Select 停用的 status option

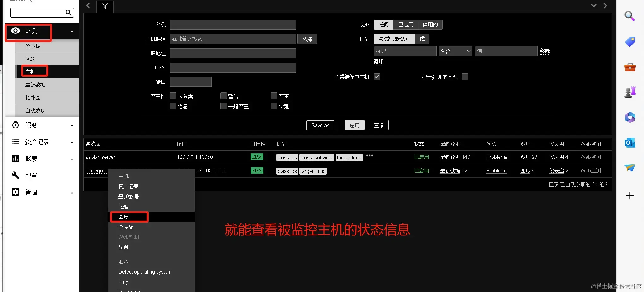[430, 25]
